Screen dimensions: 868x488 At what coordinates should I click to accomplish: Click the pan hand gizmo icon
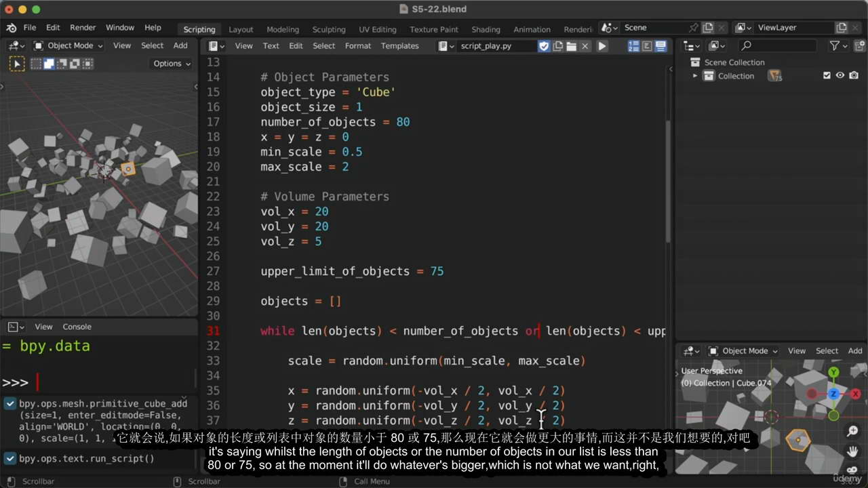tap(852, 451)
